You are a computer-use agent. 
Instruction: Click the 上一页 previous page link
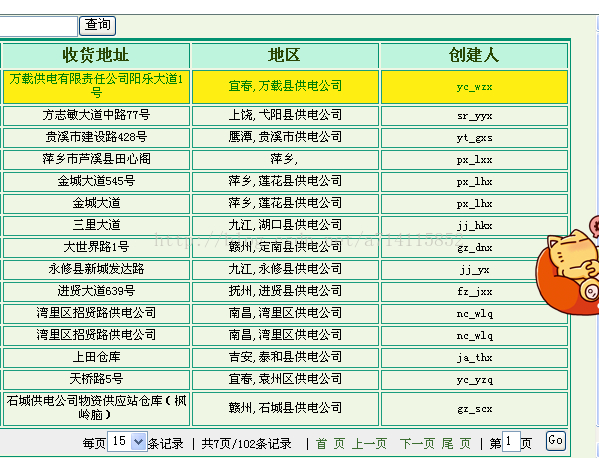pos(369,444)
